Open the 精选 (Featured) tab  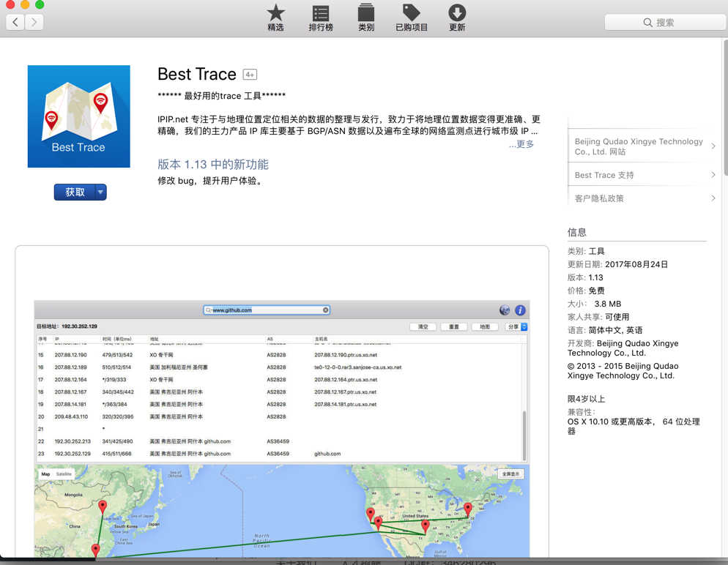pyautogui.click(x=275, y=18)
